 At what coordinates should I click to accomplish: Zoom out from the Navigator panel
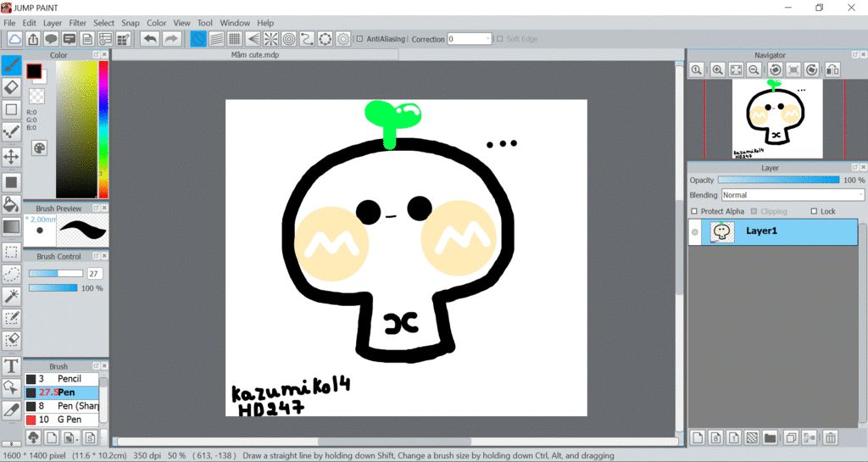754,70
